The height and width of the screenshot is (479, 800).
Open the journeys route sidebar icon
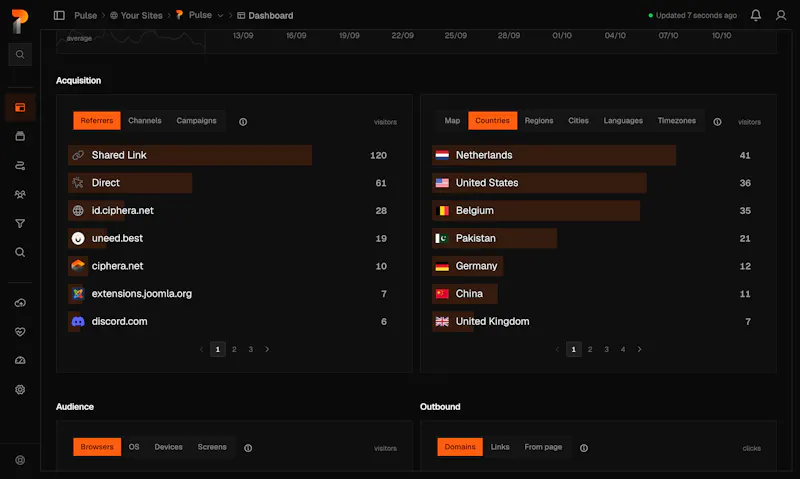tap(20, 165)
